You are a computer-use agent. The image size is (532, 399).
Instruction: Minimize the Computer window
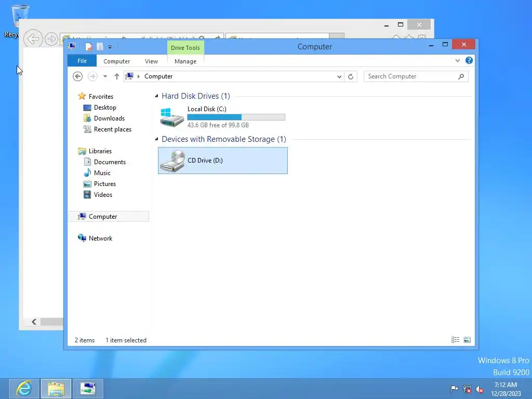tap(431, 45)
